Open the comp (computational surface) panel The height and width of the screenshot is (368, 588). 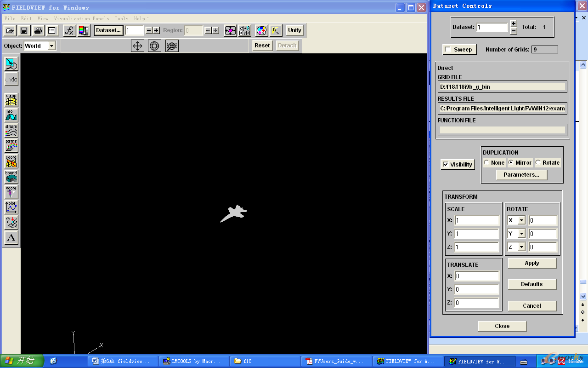(11, 99)
